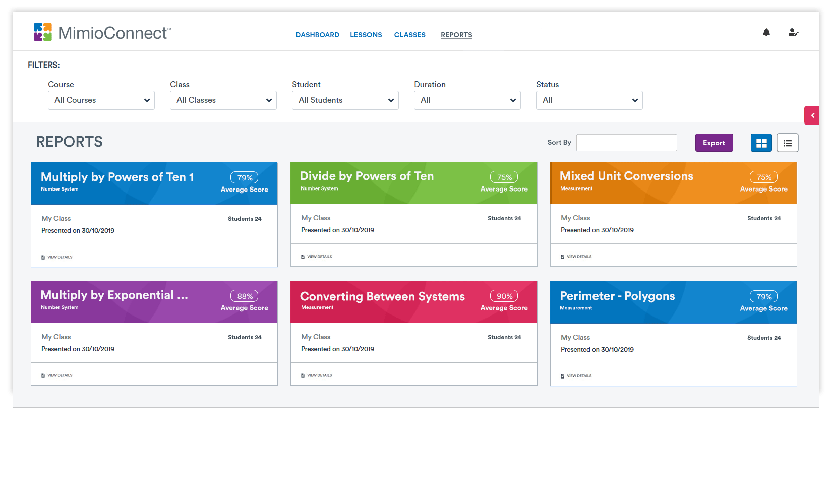Open the notifications bell icon
Image resolution: width=832 pixels, height=504 pixels.
(x=766, y=33)
